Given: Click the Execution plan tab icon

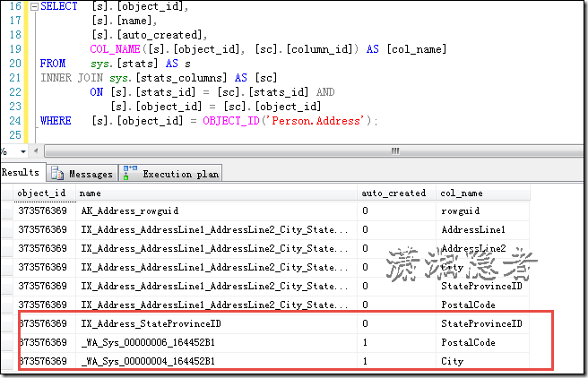Looking at the screenshot, I should click(130, 173).
